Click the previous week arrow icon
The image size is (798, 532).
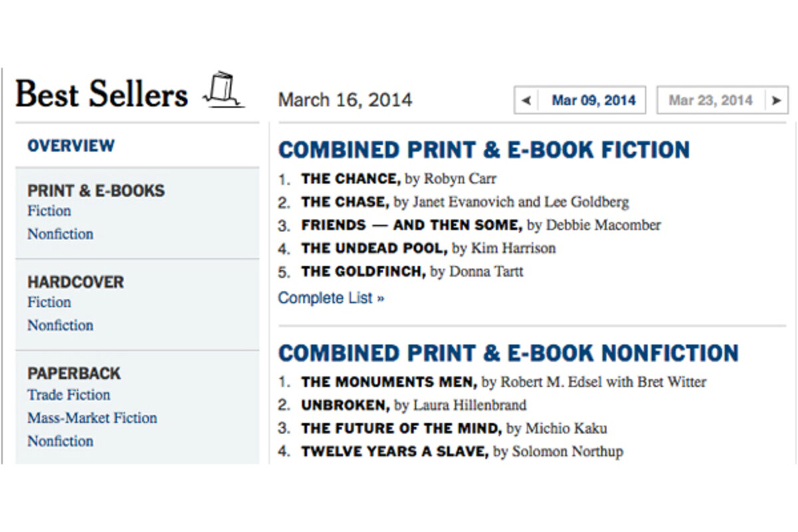[x=526, y=100]
